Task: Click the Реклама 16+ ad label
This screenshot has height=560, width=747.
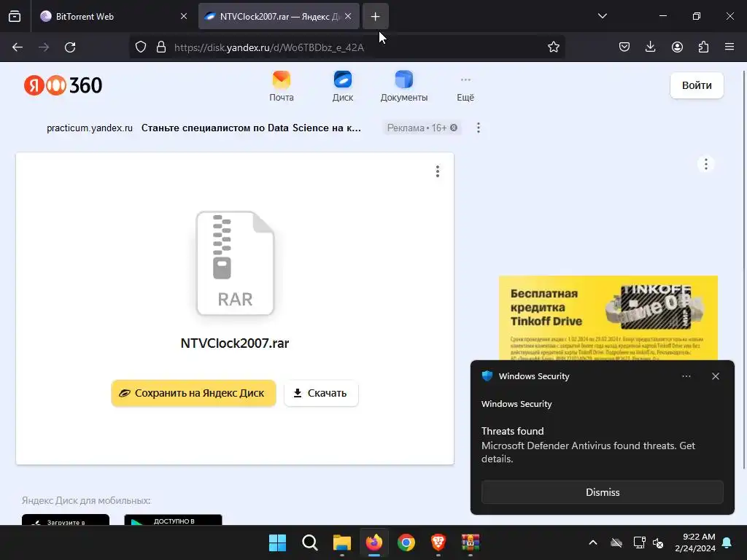Action: tap(422, 128)
